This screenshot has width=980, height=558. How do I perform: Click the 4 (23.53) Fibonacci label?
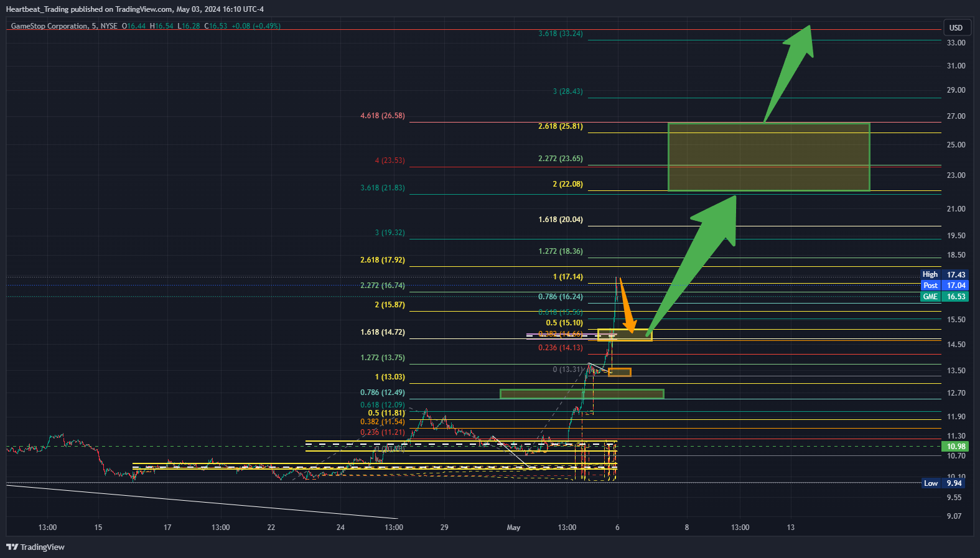[390, 160]
